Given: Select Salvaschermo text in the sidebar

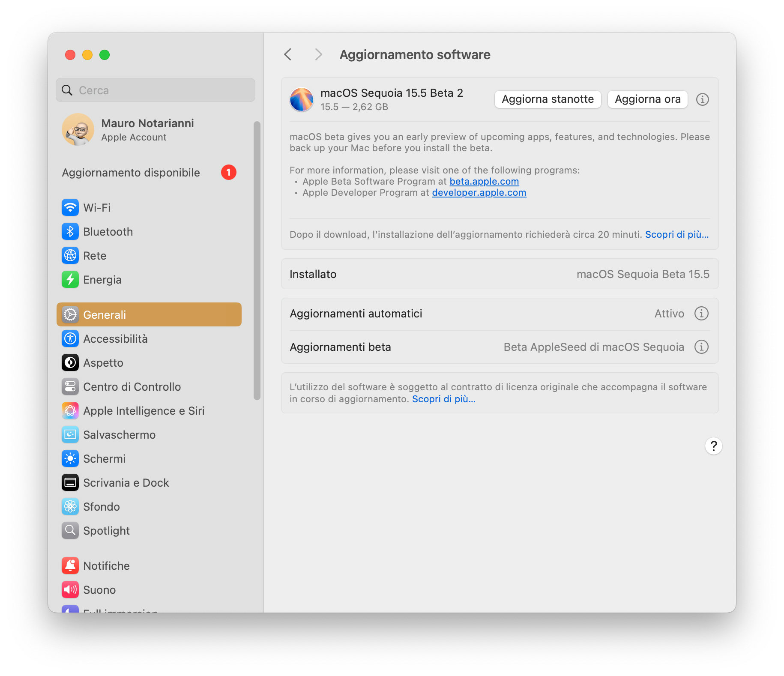Looking at the screenshot, I should click(120, 435).
